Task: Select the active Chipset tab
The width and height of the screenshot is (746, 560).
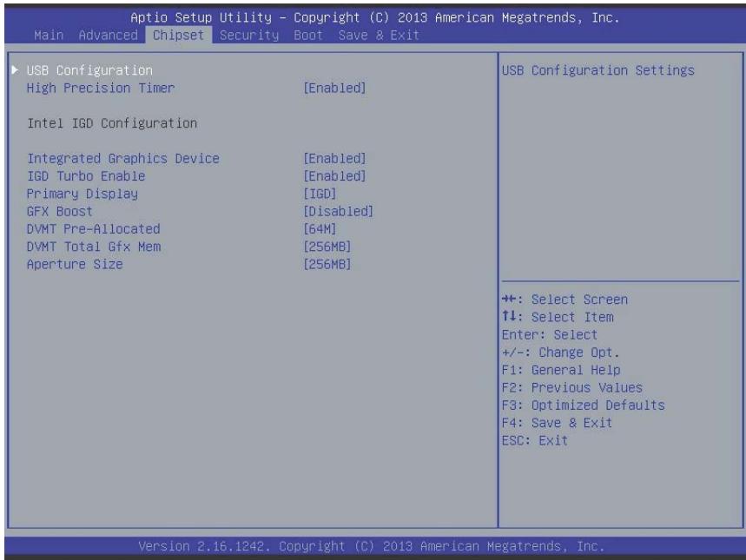Action: point(178,36)
